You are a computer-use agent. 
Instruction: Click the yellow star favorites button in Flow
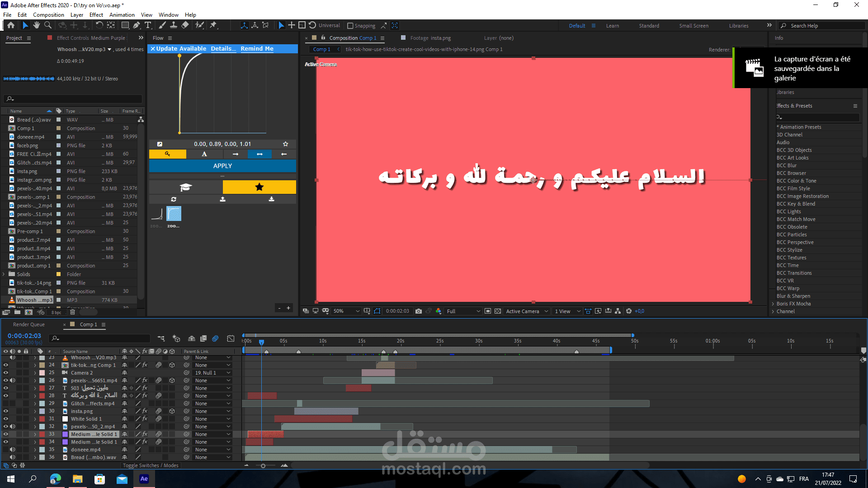pyautogui.click(x=259, y=187)
